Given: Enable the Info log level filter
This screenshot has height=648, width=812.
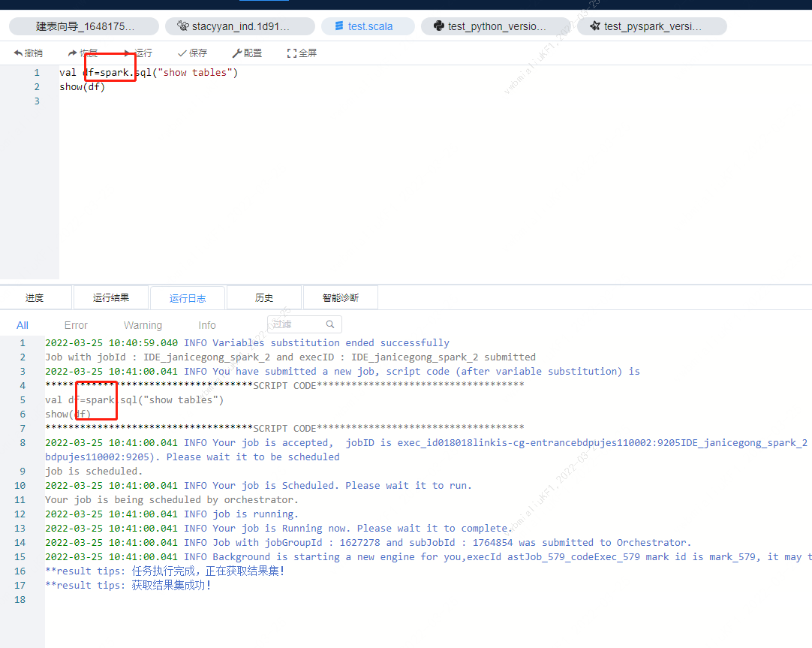Looking at the screenshot, I should click(x=207, y=324).
